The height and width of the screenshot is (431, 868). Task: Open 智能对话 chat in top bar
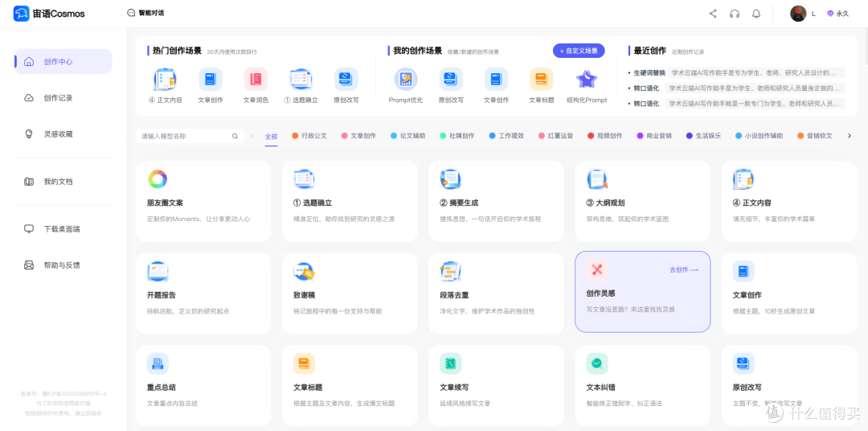pos(145,13)
